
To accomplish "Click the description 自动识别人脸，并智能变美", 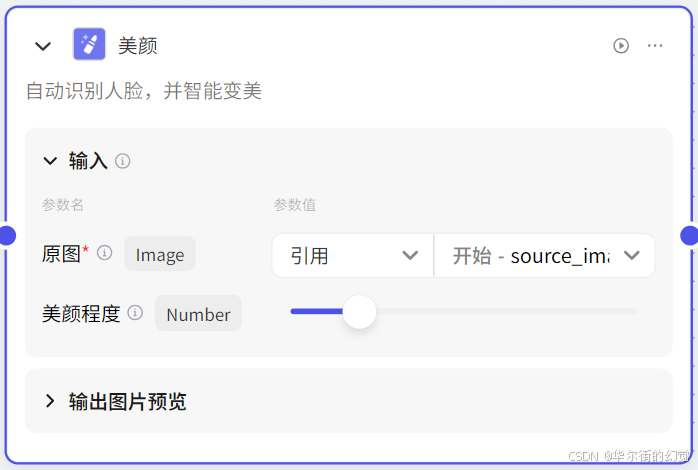I will point(143,91).
